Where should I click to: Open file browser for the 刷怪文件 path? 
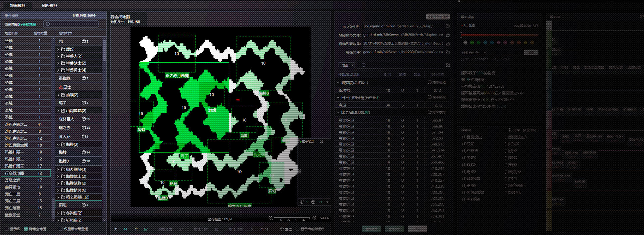point(448,52)
